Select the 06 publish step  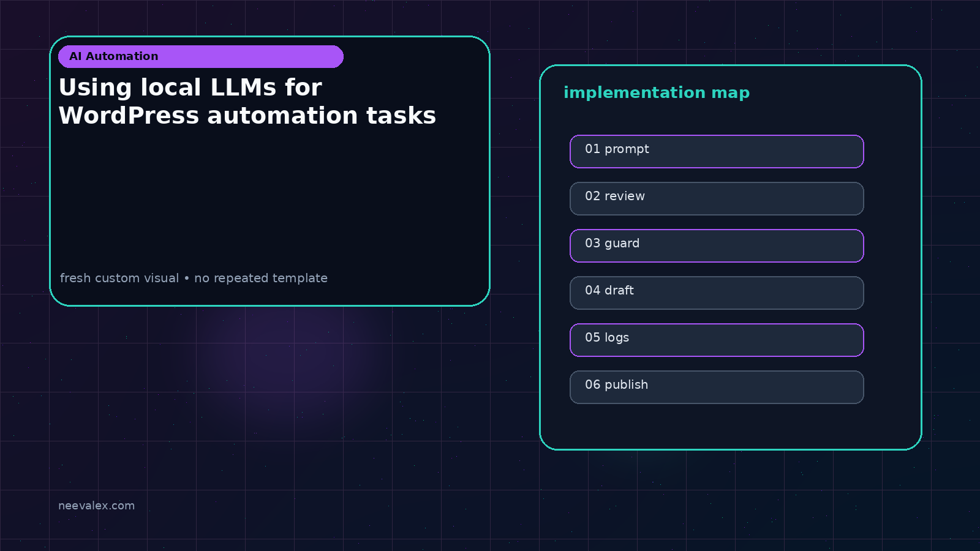point(717,387)
